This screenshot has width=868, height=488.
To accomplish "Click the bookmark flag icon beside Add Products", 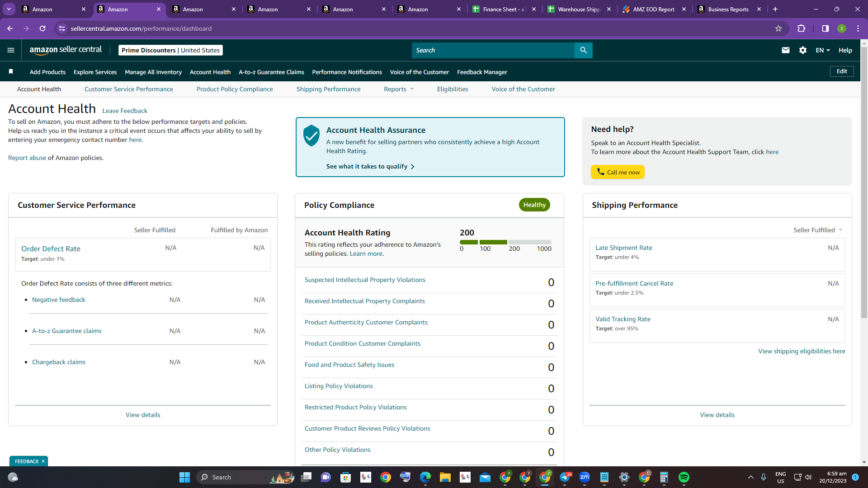I will click(x=11, y=72).
